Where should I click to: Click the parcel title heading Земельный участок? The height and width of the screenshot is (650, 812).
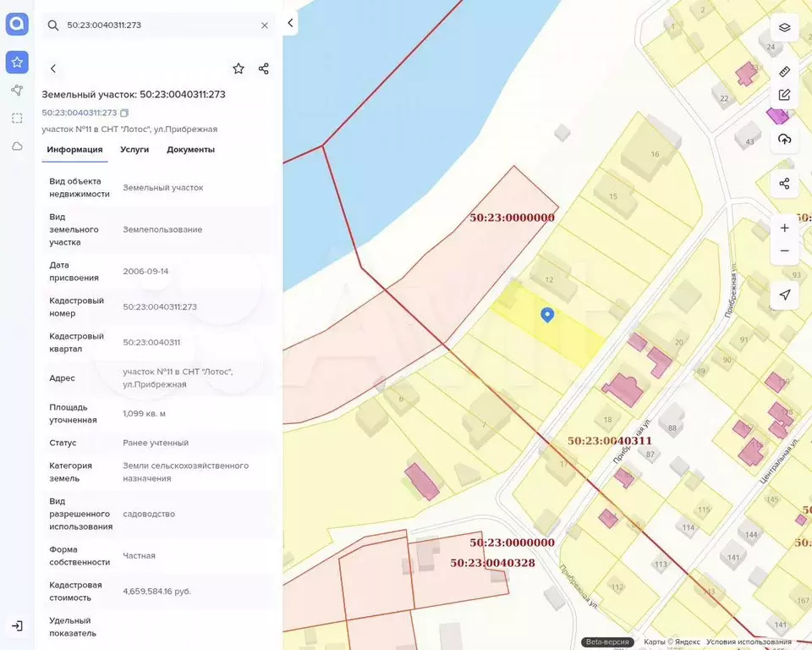point(134,94)
